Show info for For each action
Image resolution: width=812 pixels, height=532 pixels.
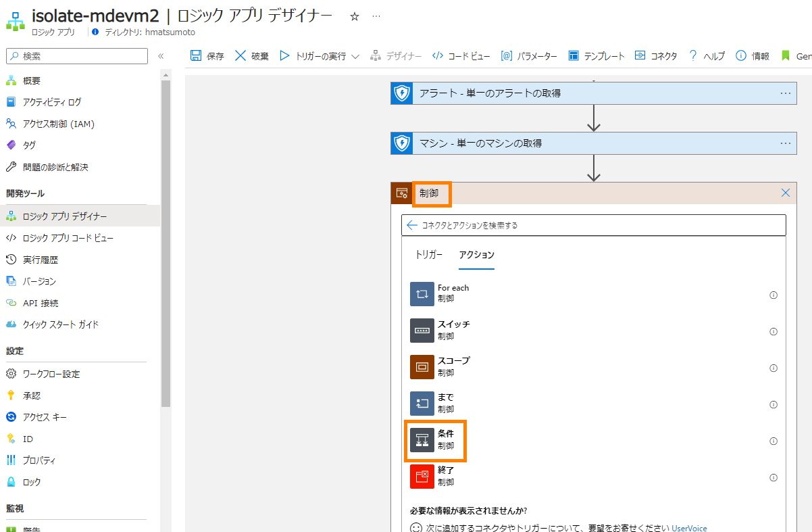tap(773, 295)
